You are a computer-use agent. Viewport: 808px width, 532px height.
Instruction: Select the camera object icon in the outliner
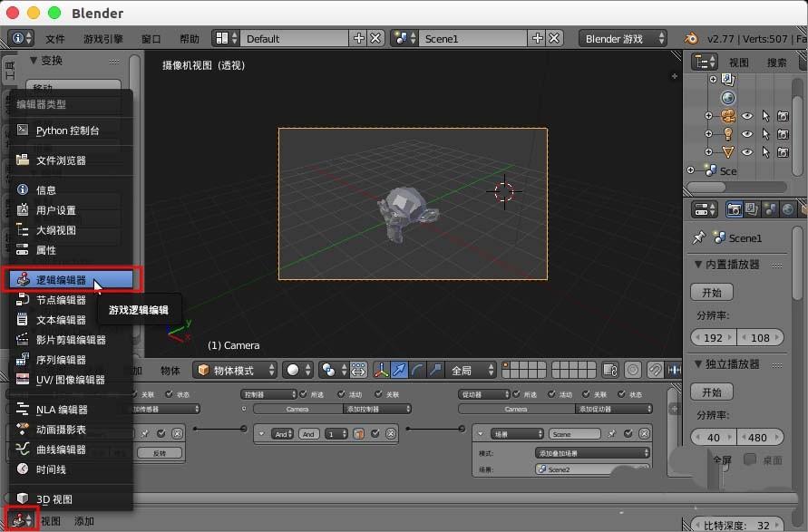(x=728, y=116)
